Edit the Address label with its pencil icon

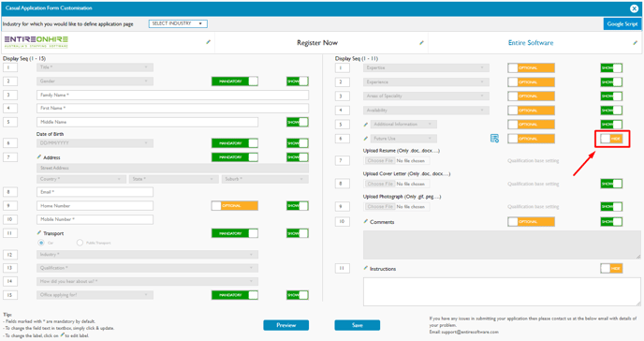point(39,157)
